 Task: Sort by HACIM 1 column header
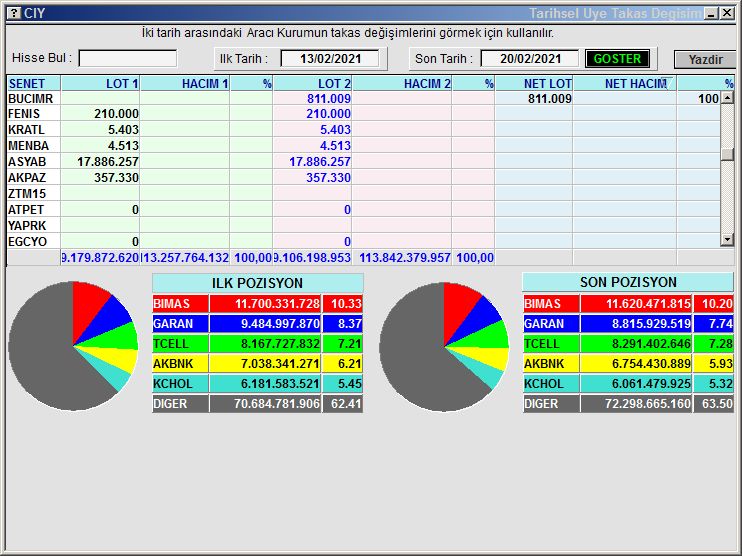click(x=185, y=83)
